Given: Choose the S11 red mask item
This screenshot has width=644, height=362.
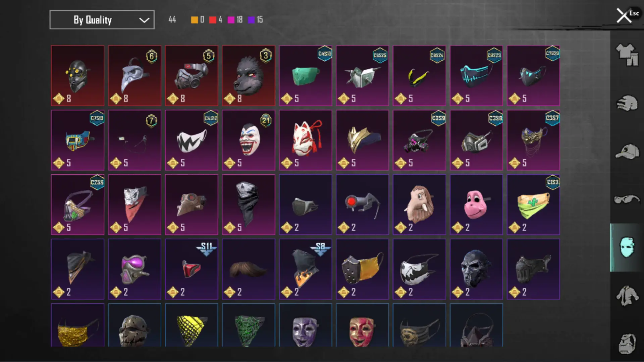Looking at the screenshot, I should pos(192,269).
